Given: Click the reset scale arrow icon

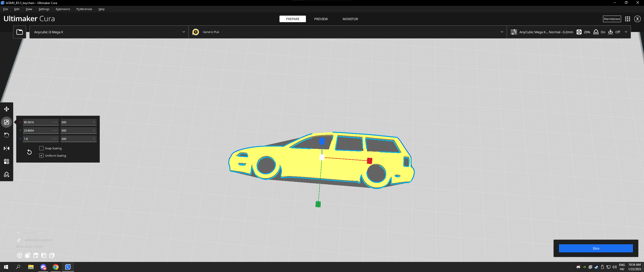Looking at the screenshot, I should (x=29, y=152).
